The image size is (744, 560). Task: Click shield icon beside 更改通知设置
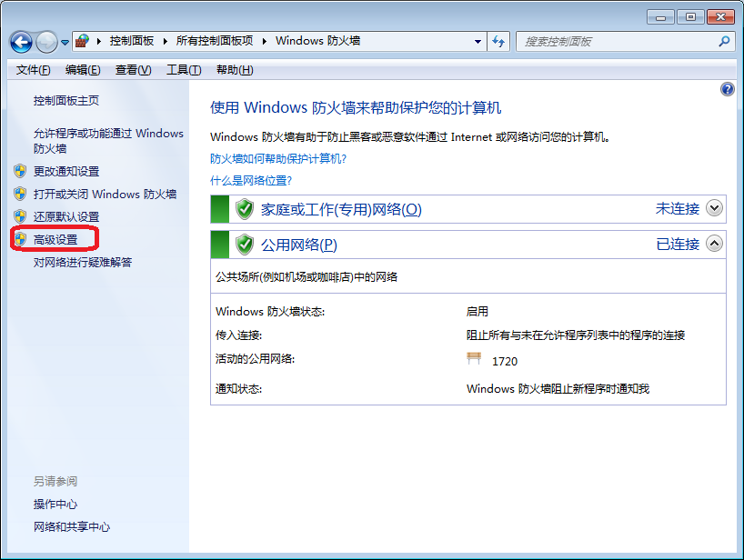20,171
